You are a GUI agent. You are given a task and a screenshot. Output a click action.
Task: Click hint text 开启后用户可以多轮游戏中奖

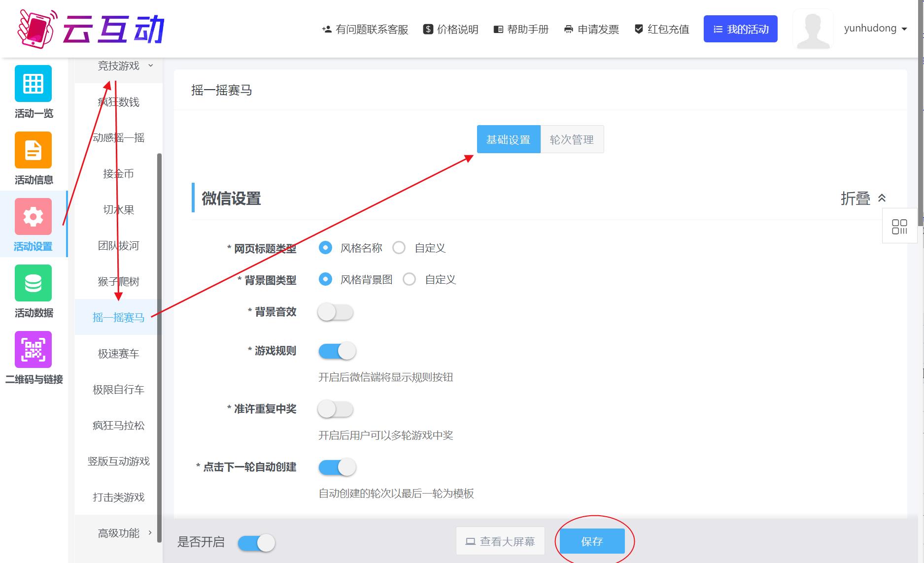386,435
